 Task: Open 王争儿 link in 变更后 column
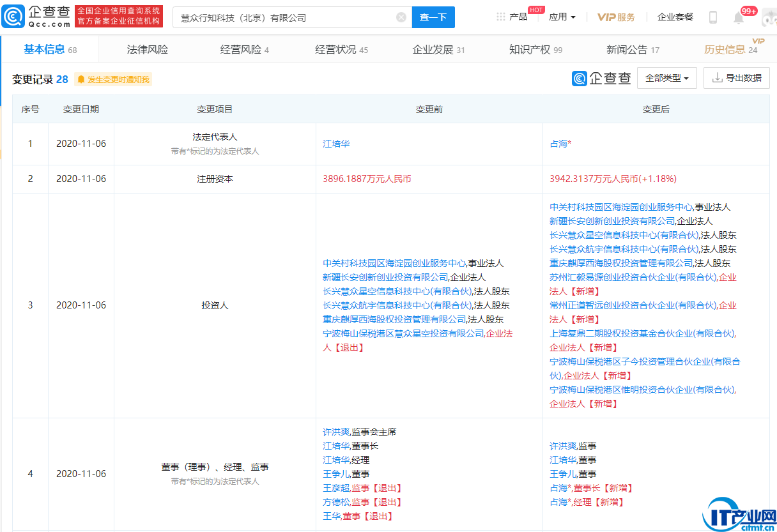[563, 474]
